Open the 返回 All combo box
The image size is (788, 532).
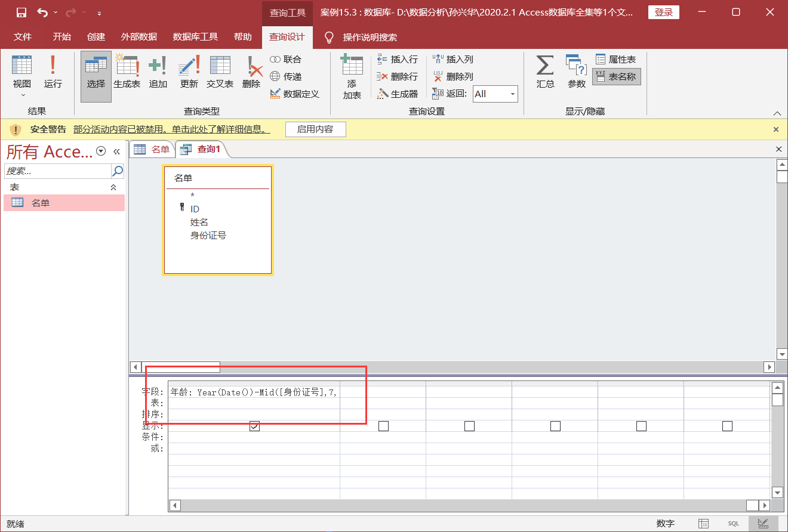click(495, 94)
